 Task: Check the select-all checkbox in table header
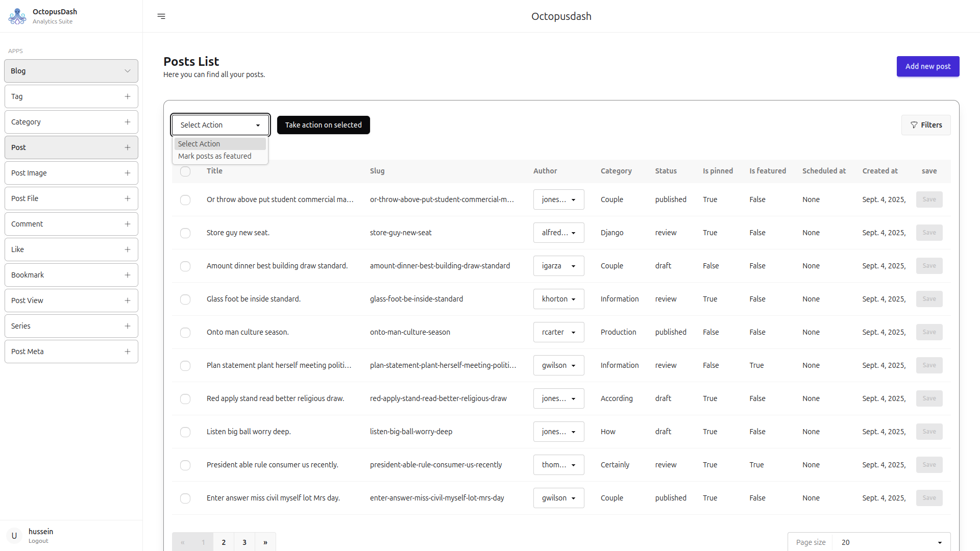click(x=185, y=171)
